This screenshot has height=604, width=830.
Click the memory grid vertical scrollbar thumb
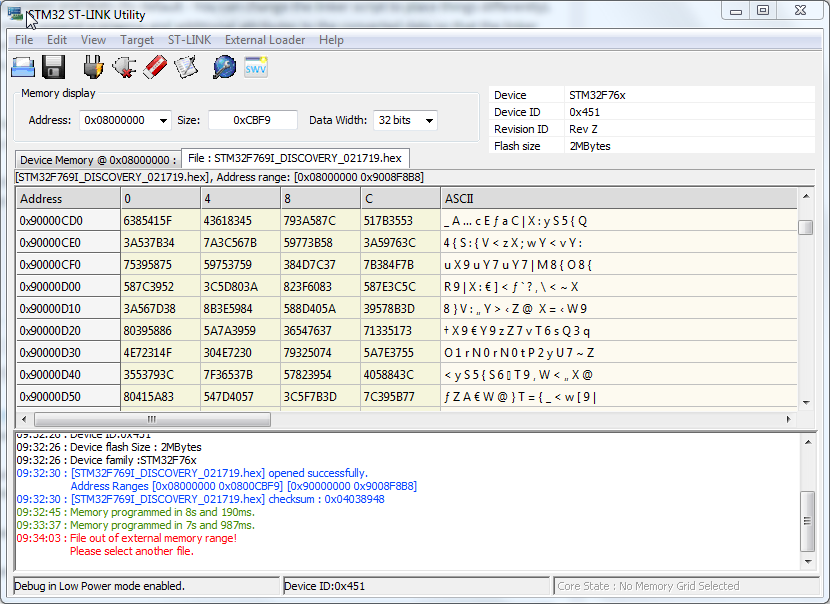[806, 228]
